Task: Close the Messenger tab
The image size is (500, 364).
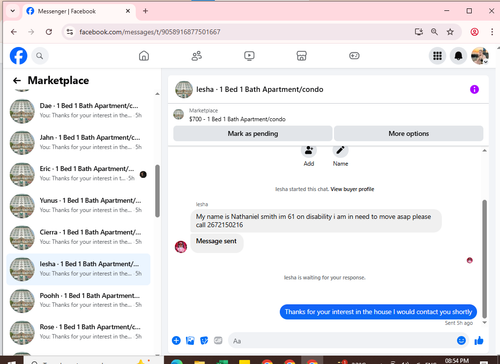Action: [x=128, y=11]
